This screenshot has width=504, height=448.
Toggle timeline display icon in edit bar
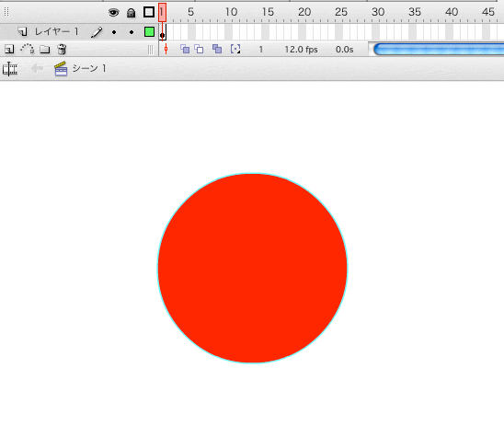coord(10,68)
